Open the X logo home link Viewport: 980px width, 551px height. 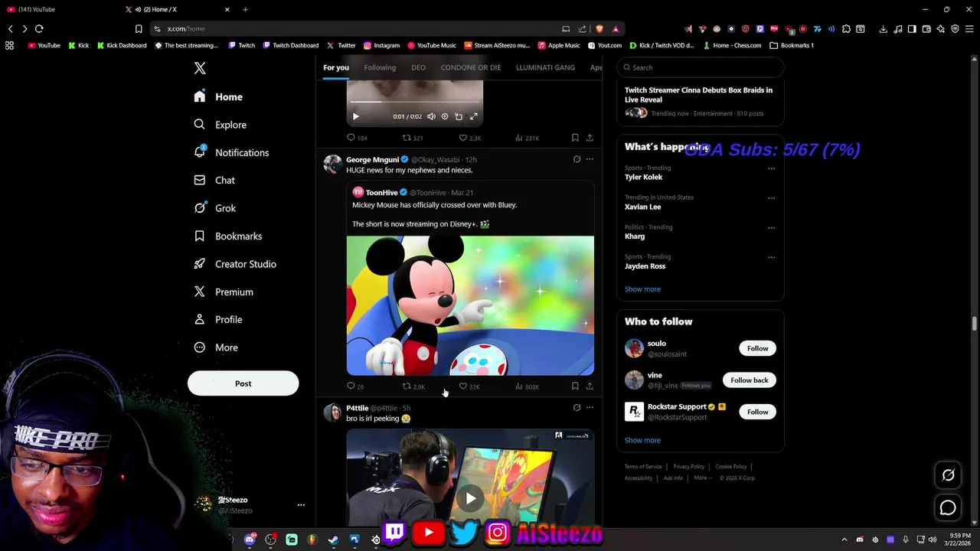[200, 68]
